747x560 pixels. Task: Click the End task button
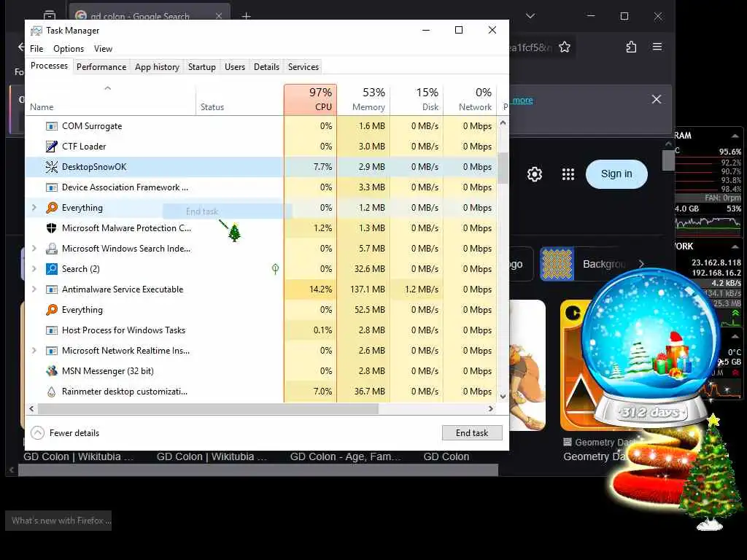(x=472, y=433)
